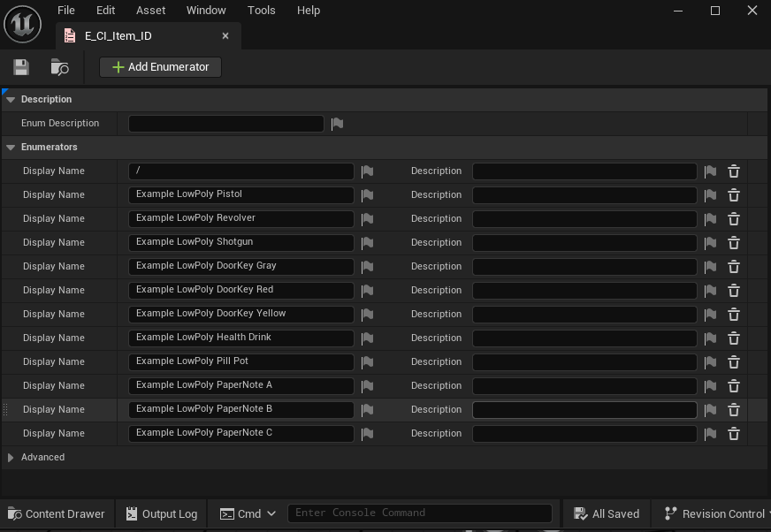This screenshot has height=532, width=771.
Task: Open the Revision Control dropdown
Action: [x=717, y=513]
